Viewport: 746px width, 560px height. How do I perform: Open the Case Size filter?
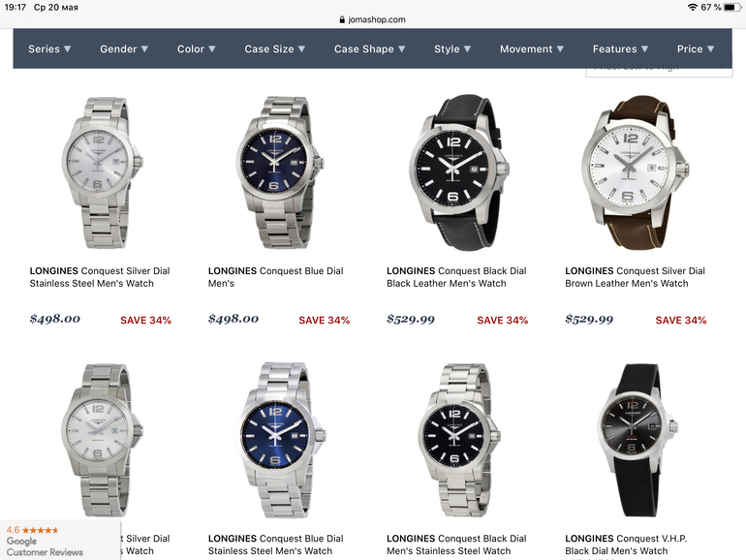pos(274,49)
